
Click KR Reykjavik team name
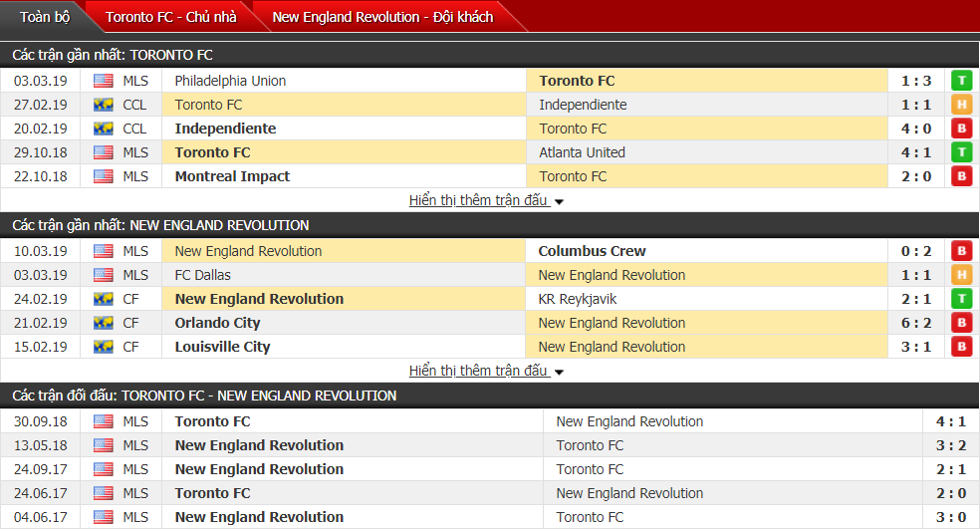point(578,299)
